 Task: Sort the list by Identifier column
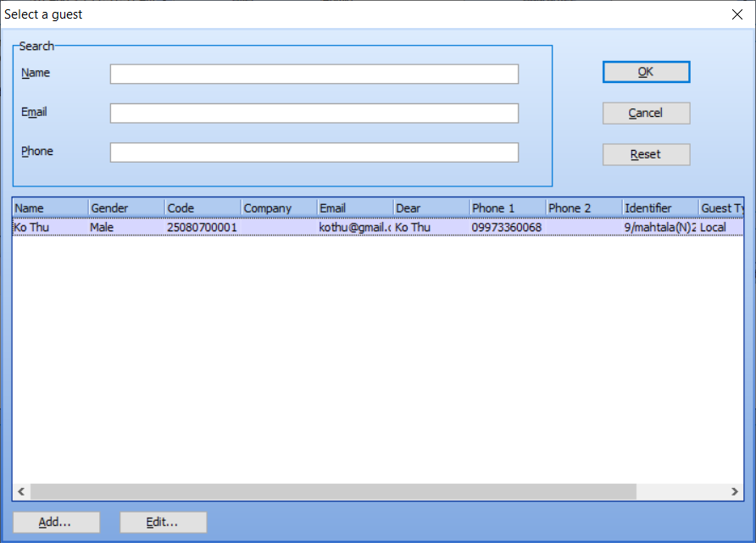coord(661,208)
